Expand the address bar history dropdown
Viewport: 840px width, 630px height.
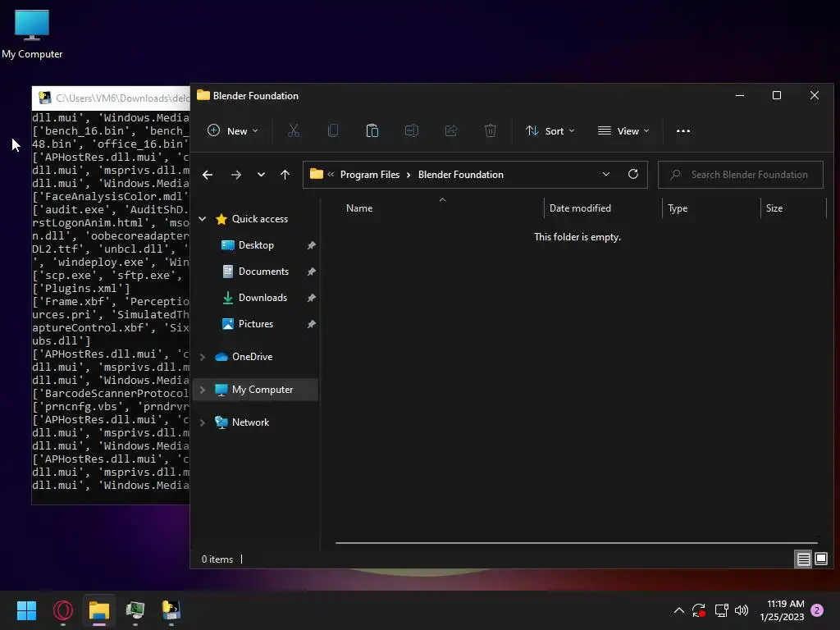[x=606, y=174]
